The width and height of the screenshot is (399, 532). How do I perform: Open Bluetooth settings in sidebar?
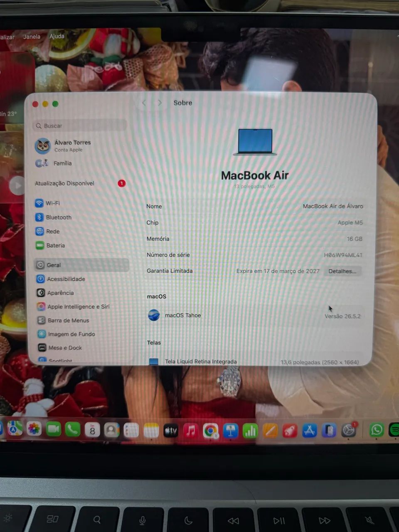[x=53, y=217]
